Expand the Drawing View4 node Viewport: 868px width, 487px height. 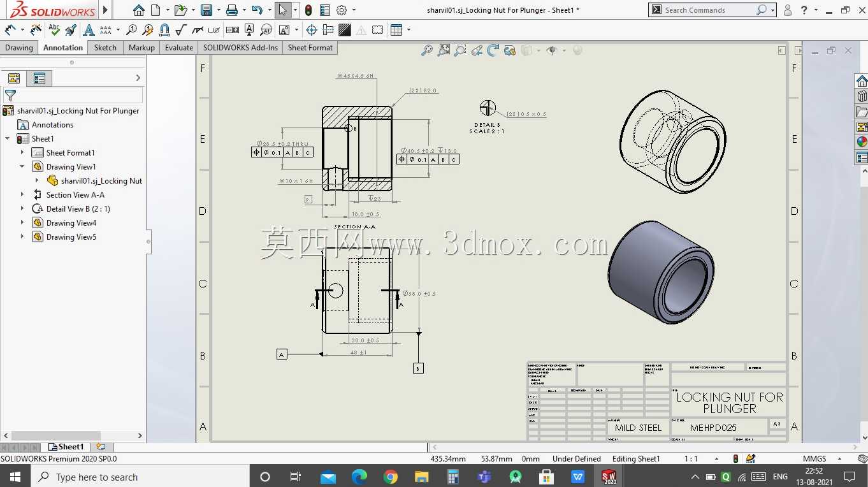22,223
